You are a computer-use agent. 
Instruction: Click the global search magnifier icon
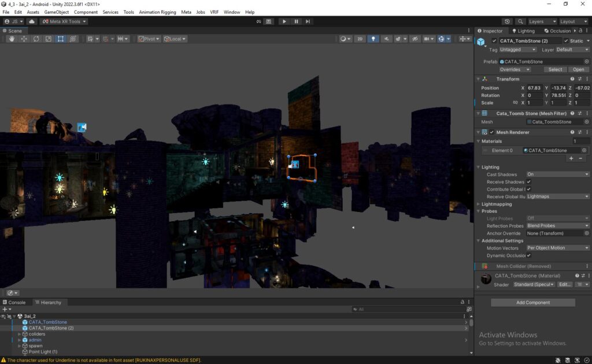[x=520, y=21]
